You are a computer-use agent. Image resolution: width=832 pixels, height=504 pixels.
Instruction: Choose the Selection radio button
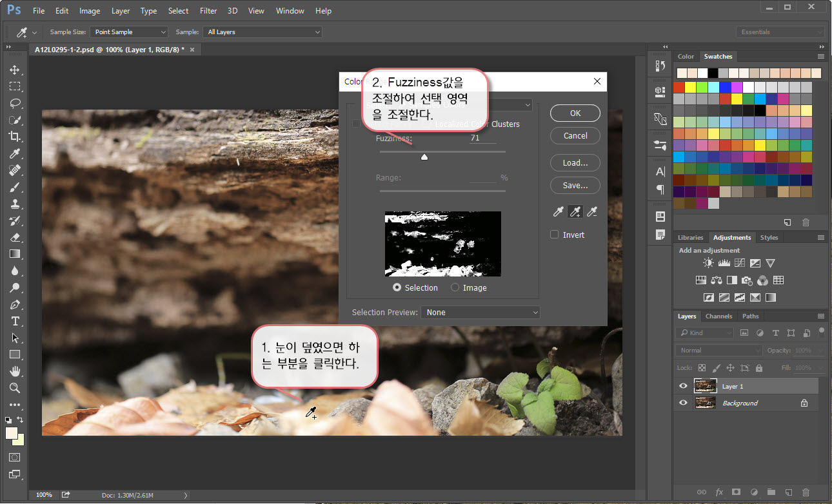[x=397, y=287]
